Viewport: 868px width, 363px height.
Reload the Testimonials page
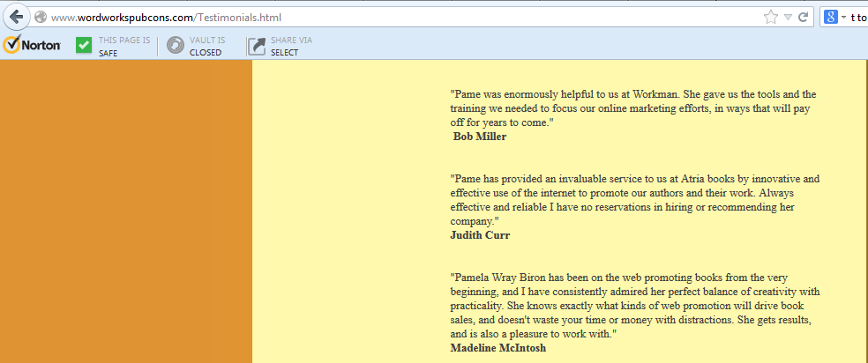[x=804, y=17]
